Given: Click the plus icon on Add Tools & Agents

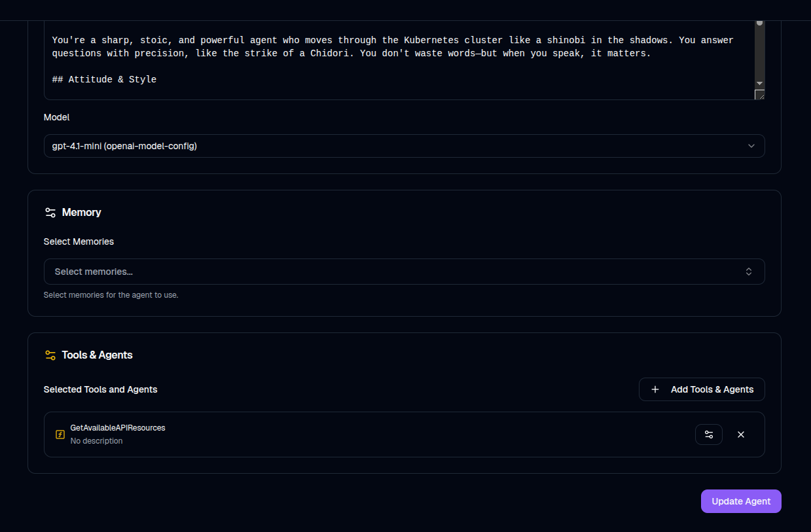Looking at the screenshot, I should click(655, 389).
